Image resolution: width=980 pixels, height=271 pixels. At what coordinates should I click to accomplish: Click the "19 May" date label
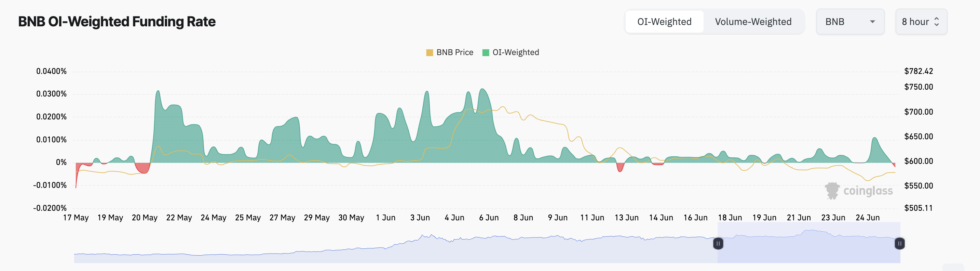(110, 218)
